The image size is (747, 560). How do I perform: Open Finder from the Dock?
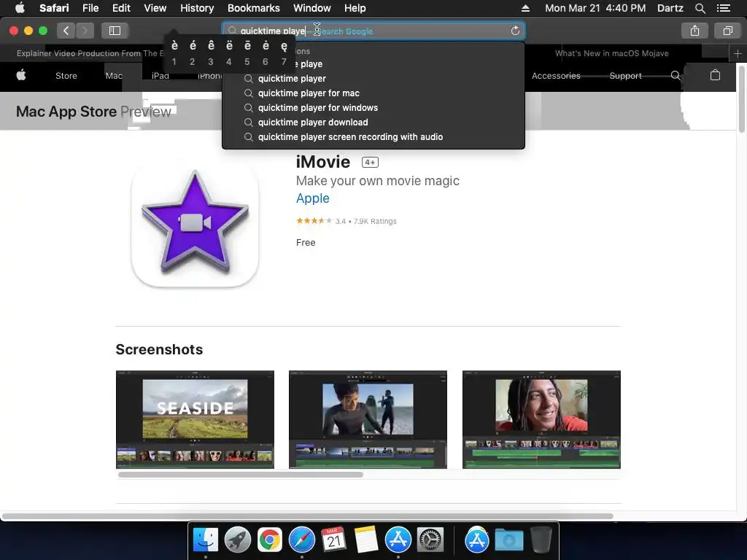click(x=205, y=540)
